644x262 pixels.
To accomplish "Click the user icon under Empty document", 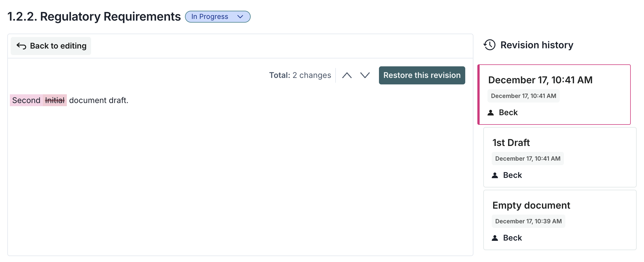I will click(495, 238).
